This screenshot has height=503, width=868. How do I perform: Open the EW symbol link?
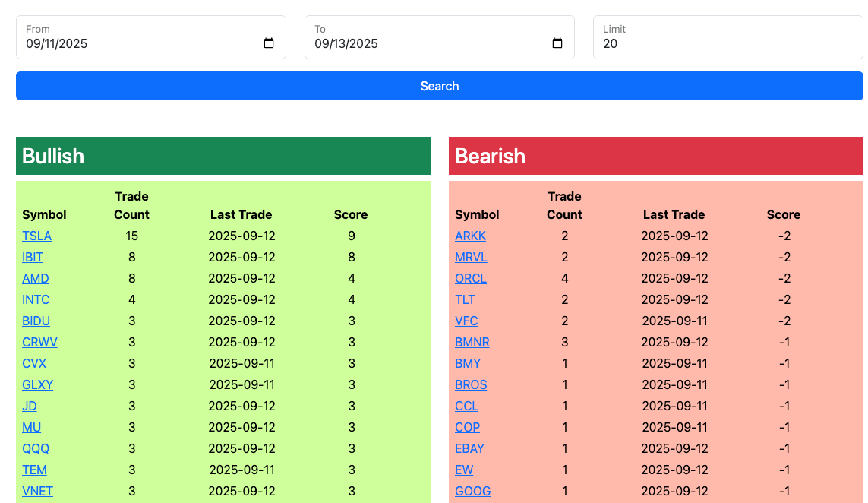coord(464,470)
